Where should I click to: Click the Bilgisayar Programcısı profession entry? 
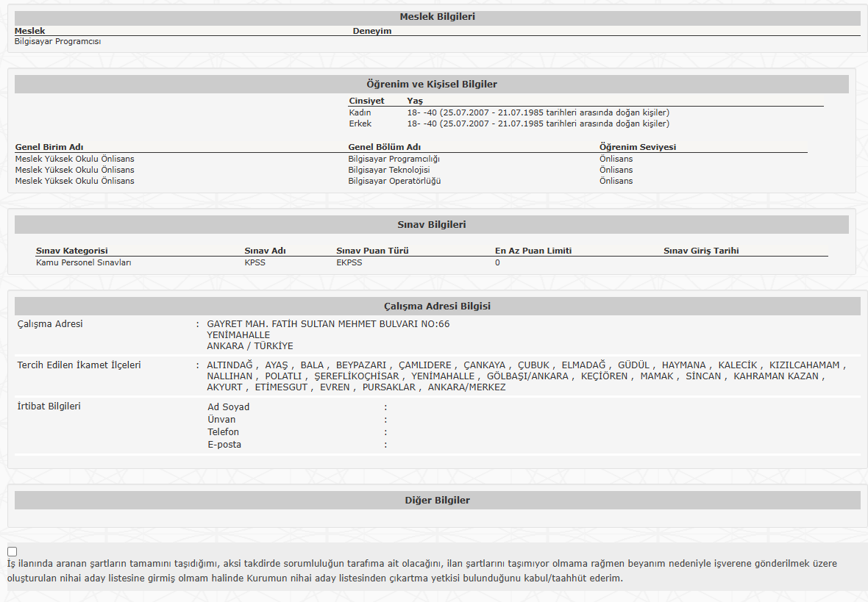pos(58,42)
